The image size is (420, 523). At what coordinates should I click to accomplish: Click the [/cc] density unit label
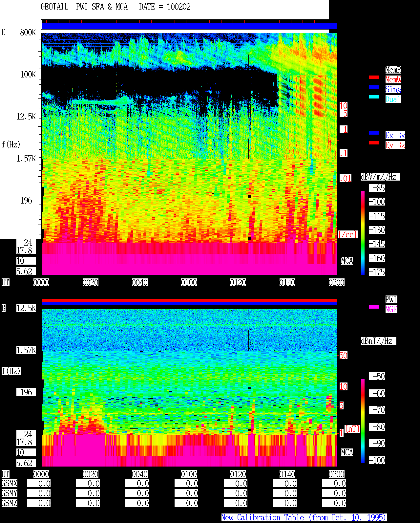point(347,234)
